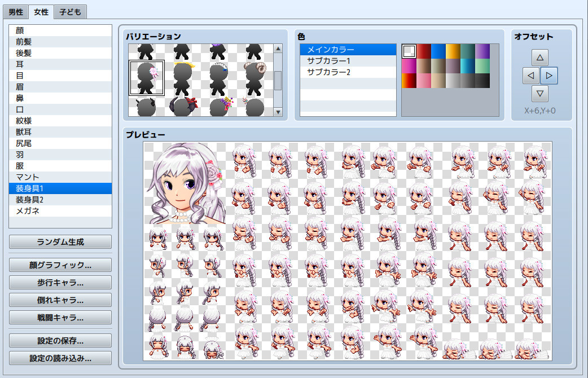Open the 設定の保存 save settings dialog
This screenshot has height=378, width=588.
60,340
